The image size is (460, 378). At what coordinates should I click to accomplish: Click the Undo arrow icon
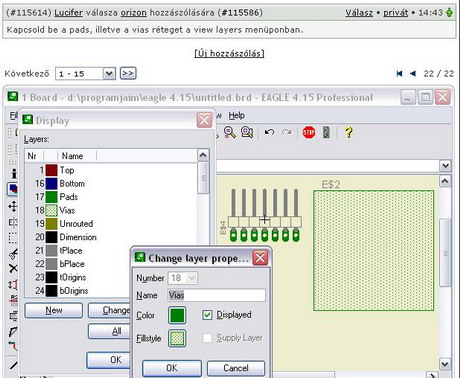[x=269, y=132]
